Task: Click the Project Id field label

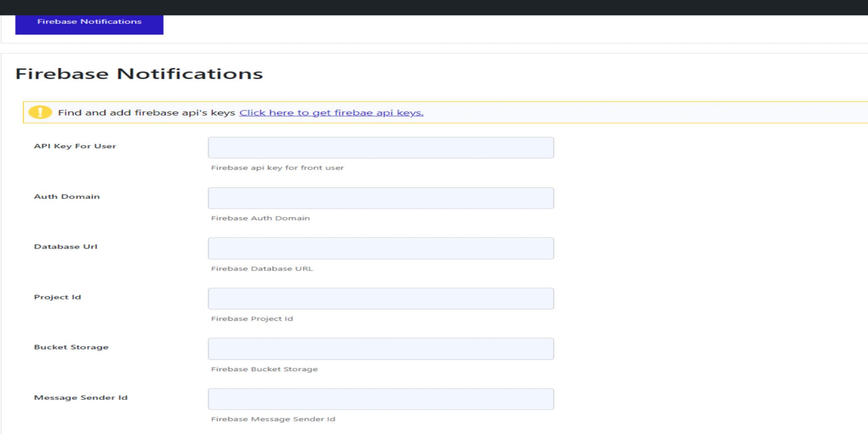Action: [57, 297]
